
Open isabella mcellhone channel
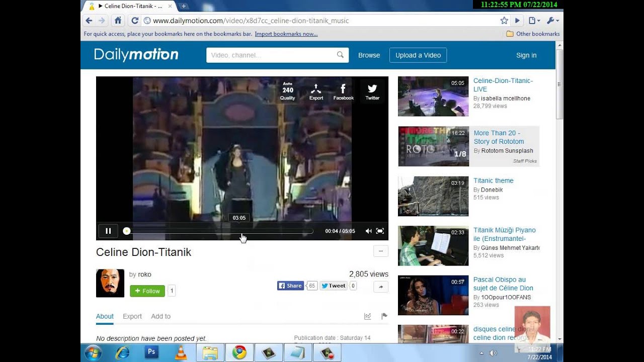pos(506,99)
